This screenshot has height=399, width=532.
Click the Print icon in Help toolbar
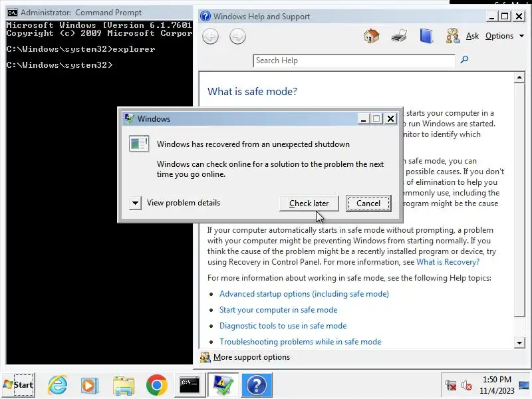pyautogui.click(x=398, y=36)
